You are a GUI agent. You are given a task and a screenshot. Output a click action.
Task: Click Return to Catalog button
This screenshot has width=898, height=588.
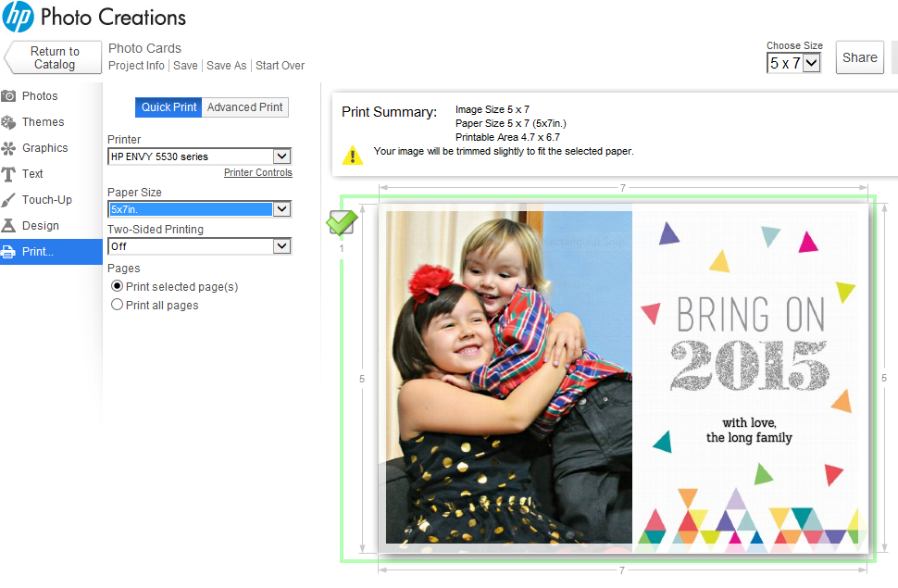[x=53, y=57]
